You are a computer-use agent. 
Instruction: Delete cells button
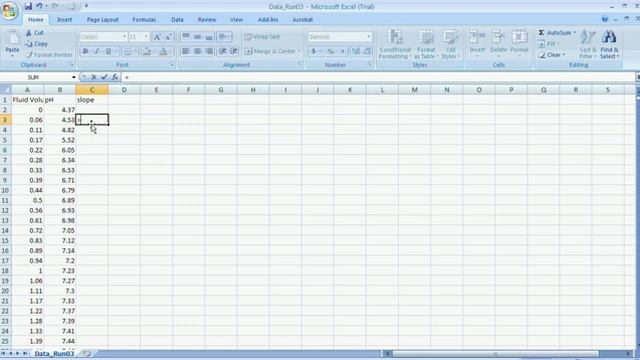pos(498,43)
